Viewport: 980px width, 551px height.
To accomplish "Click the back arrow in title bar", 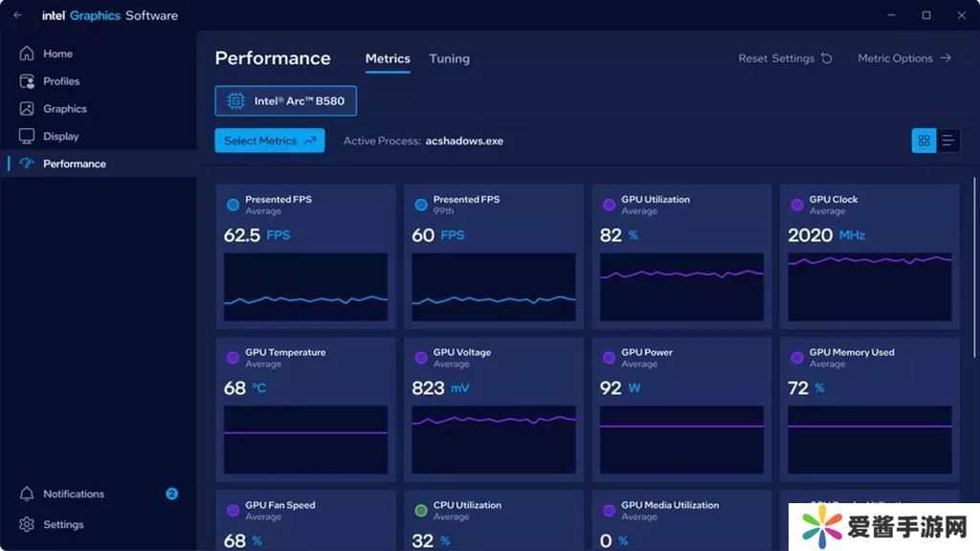I will click(x=17, y=15).
